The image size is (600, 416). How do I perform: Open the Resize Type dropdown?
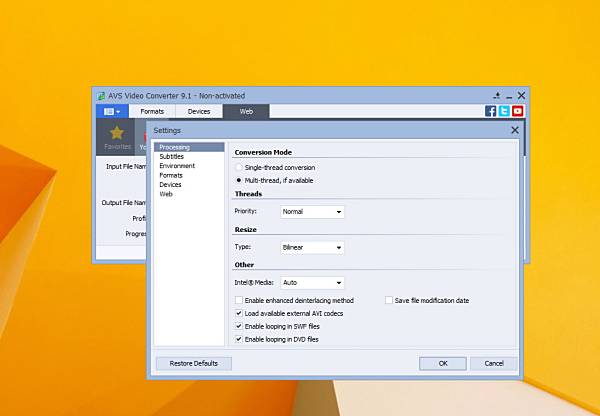click(x=312, y=248)
